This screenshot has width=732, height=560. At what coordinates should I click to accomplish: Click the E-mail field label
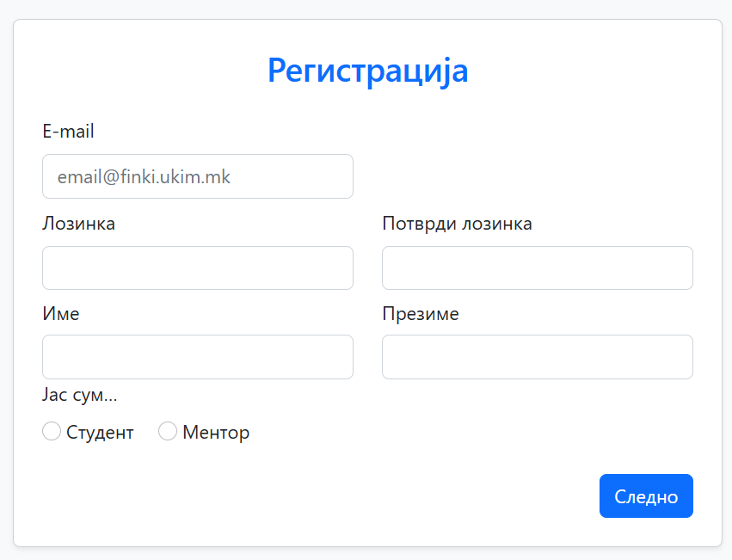click(68, 132)
